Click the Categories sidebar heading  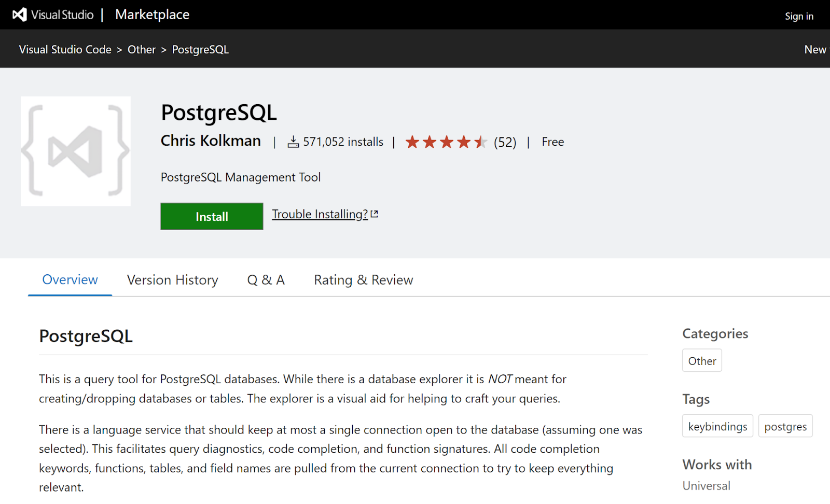715,333
